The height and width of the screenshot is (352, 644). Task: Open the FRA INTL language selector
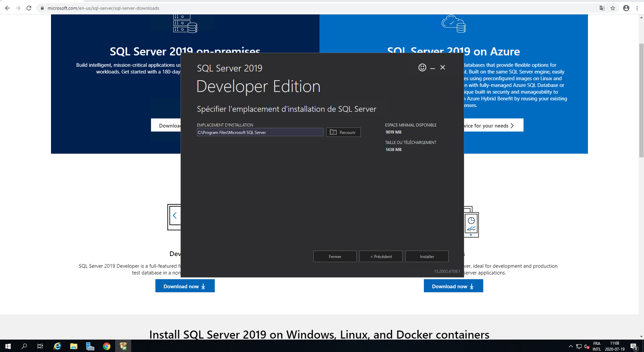[597, 346]
